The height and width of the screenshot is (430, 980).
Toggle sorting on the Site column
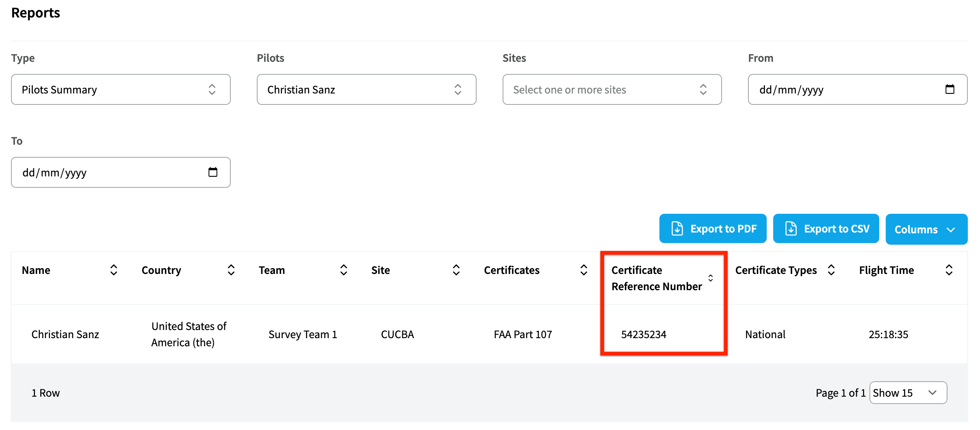click(x=456, y=269)
